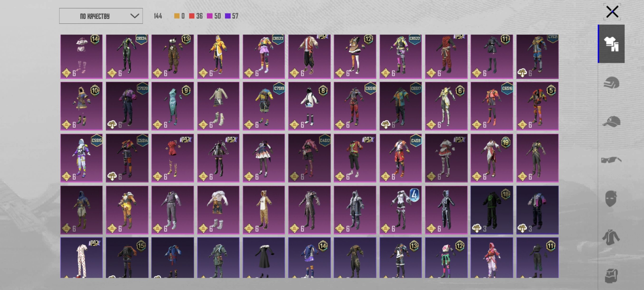Select the outfit tagged C7S20
The height and width of the screenshot is (290, 644).
[x=127, y=106]
